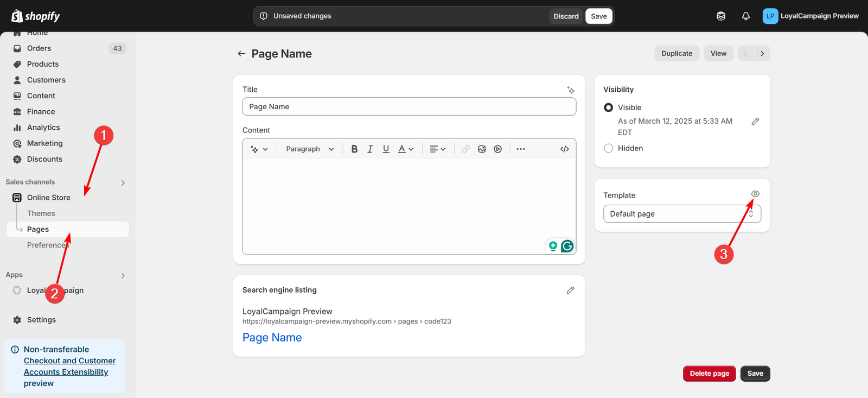Go back using the arrow beside Page Name
The height and width of the screenshot is (398, 868).
tap(241, 54)
